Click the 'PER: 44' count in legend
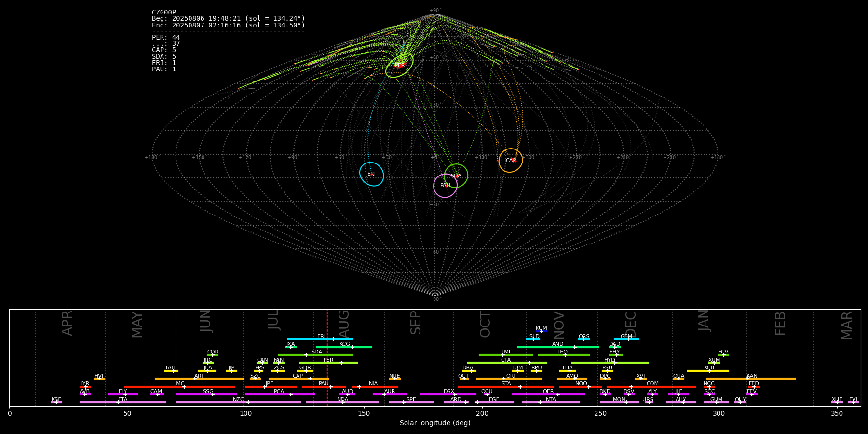This screenshot has height=434, width=868. 166,37
